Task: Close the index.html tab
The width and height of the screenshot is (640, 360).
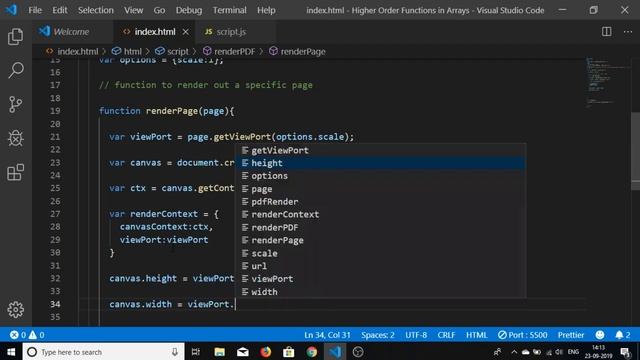Action: pyautogui.click(x=186, y=32)
